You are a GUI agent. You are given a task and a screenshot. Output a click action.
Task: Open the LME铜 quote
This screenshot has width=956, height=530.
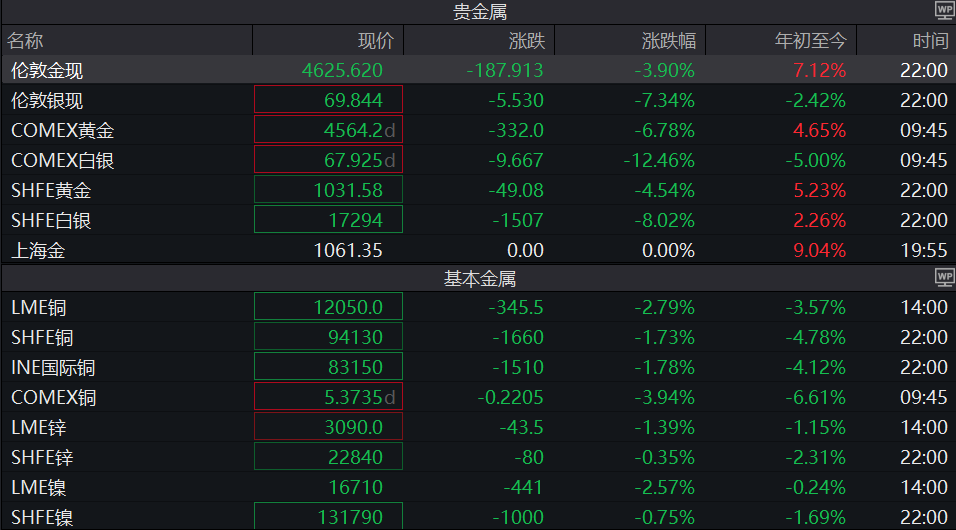point(38,308)
